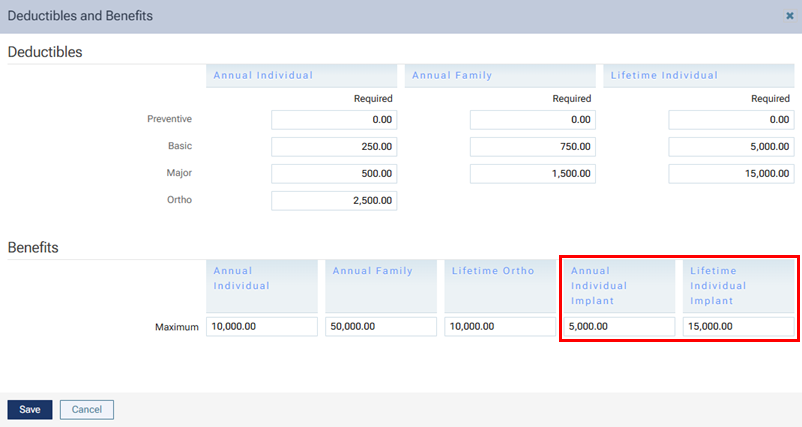Click the Lifetime Ortho benefits column header
Viewport: 802px width, 427px height.
500,286
